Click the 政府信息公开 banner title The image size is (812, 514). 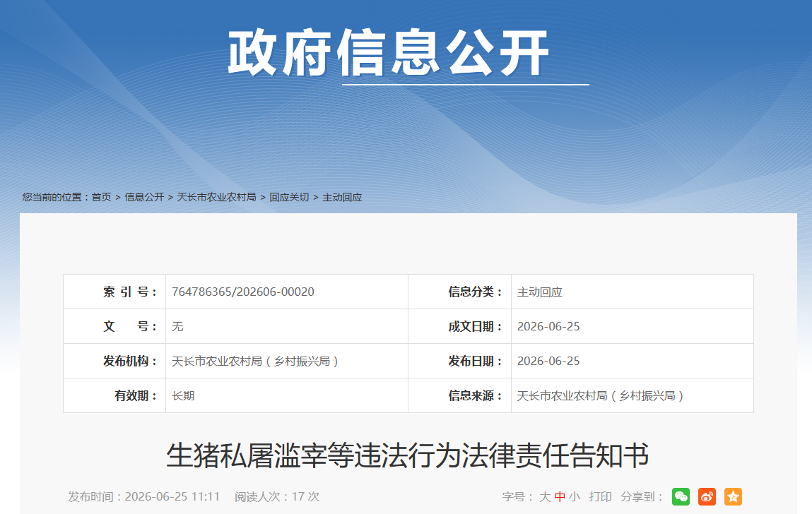coord(389,53)
